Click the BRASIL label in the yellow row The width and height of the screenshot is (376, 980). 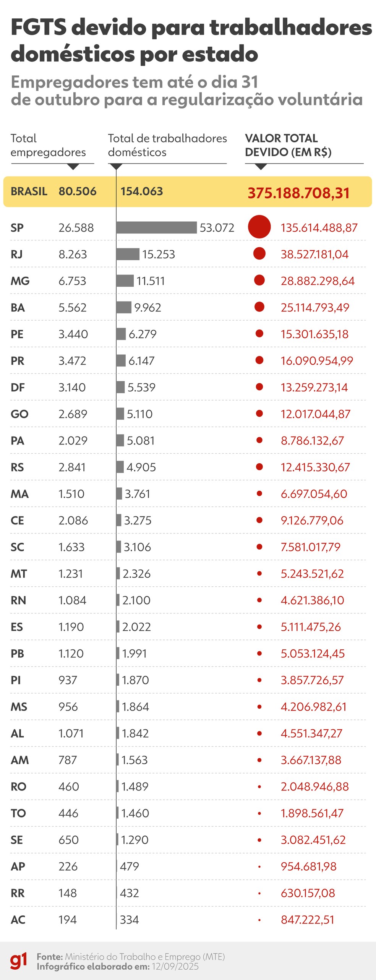[29, 191]
